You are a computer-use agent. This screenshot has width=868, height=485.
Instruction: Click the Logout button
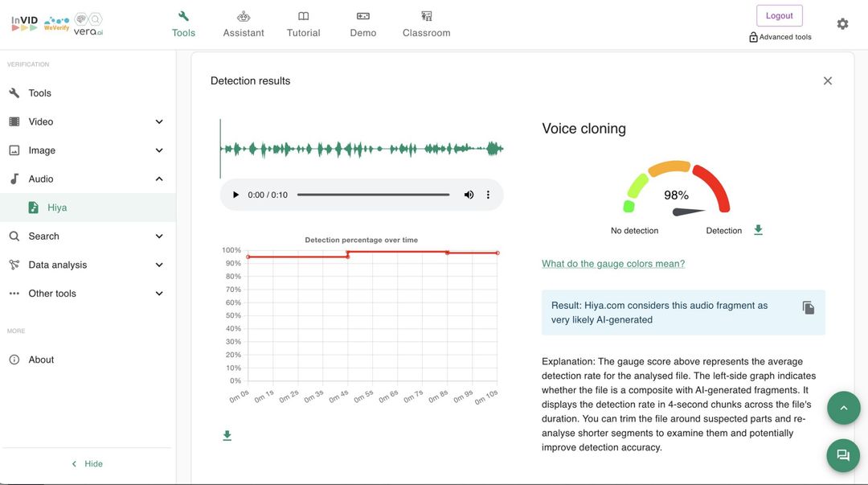(779, 15)
